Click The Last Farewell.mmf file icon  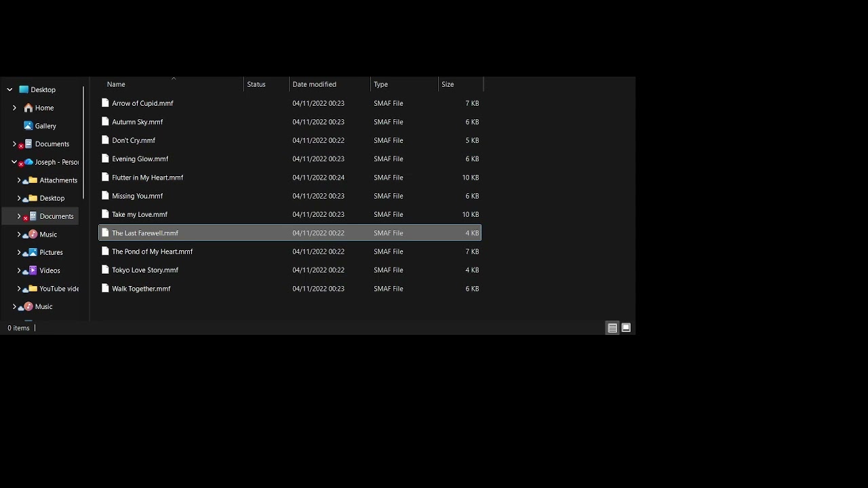point(105,232)
